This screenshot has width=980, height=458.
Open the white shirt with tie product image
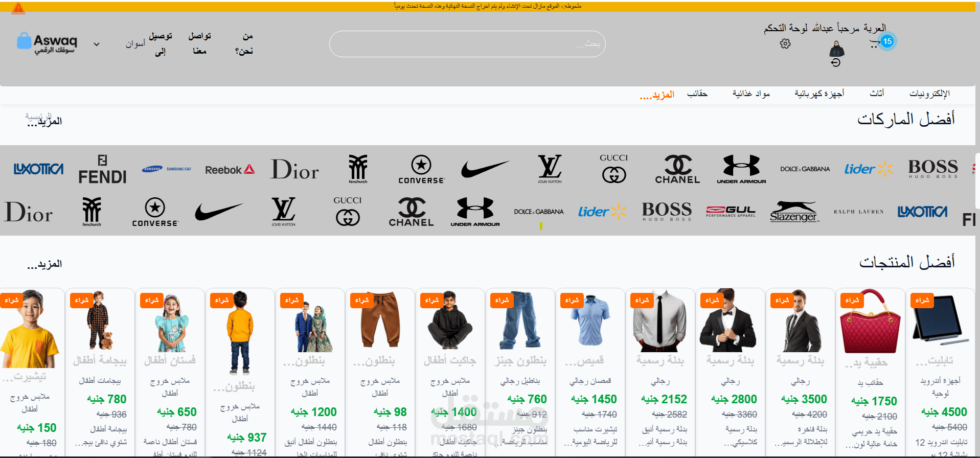660,320
